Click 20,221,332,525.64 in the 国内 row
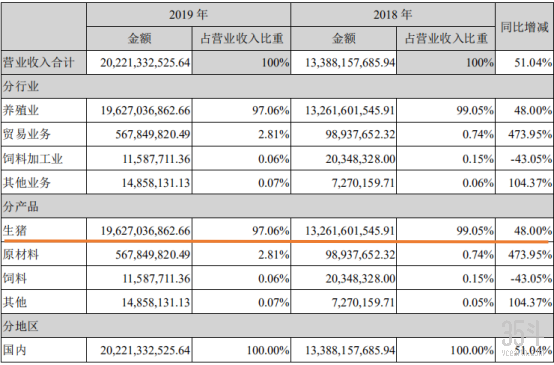This screenshot has height=365, width=554. click(145, 350)
